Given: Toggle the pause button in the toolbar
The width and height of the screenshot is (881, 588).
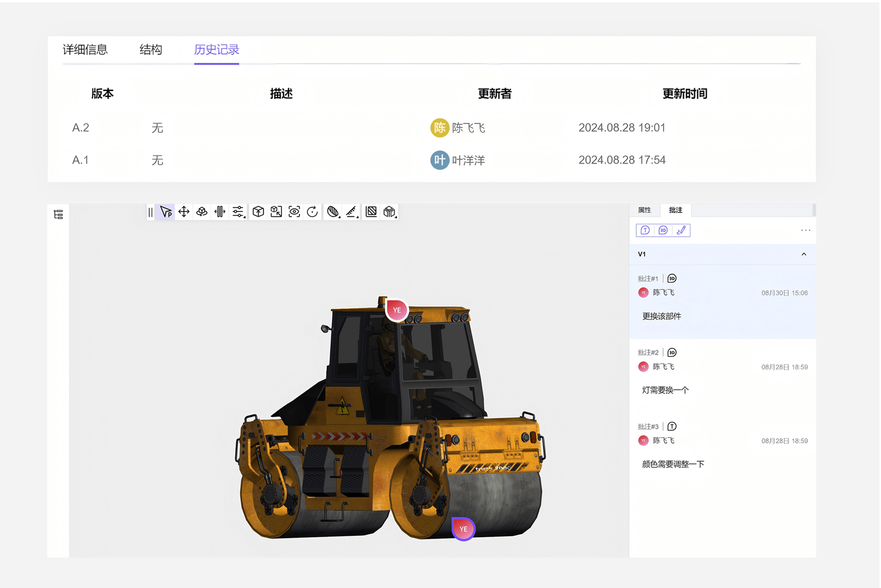Looking at the screenshot, I should click(x=150, y=212).
